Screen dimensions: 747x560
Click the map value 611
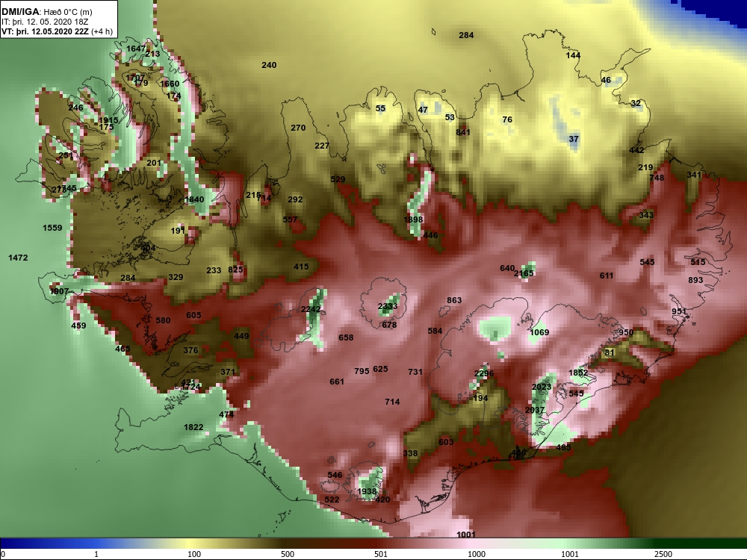coord(607,276)
